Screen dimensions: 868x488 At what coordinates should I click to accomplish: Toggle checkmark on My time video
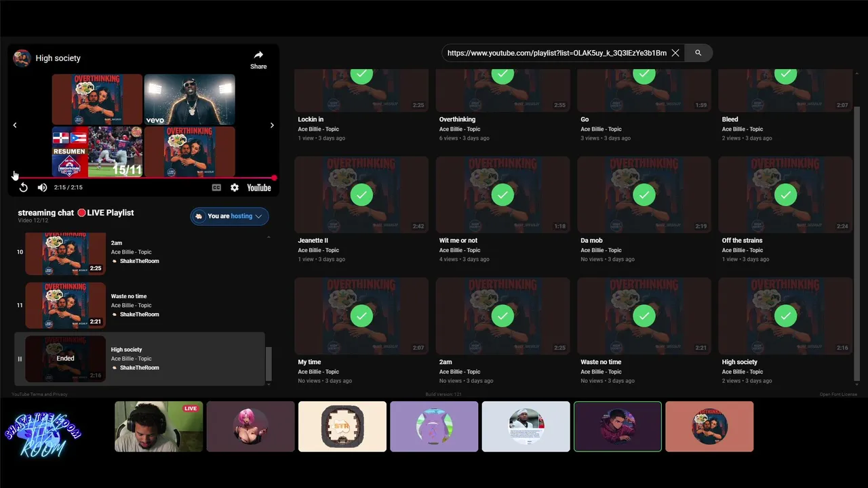point(361,316)
